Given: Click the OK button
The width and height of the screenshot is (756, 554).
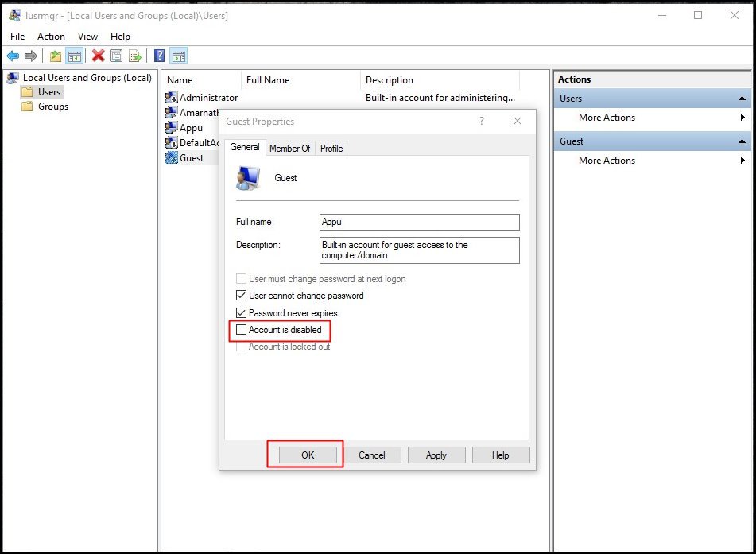Looking at the screenshot, I should [308, 455].
